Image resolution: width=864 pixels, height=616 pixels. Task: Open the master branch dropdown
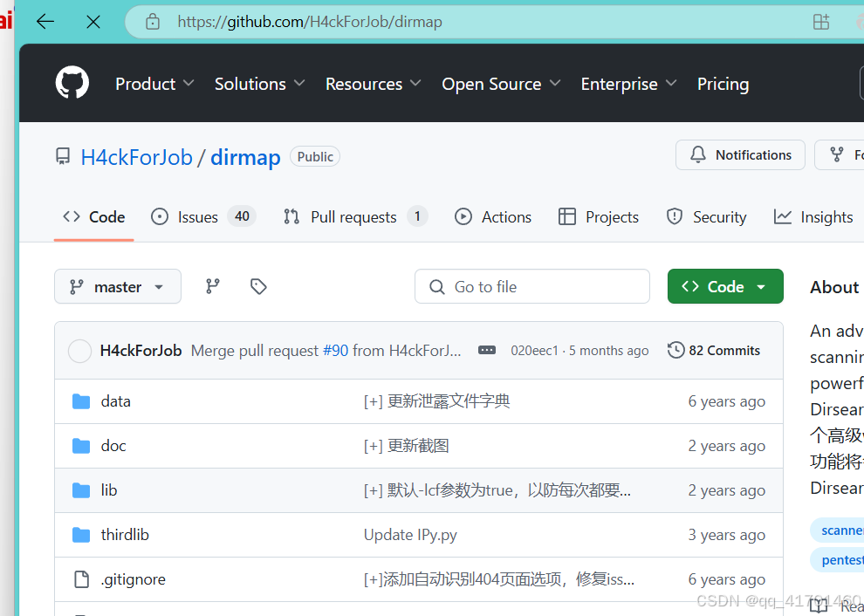118,286
